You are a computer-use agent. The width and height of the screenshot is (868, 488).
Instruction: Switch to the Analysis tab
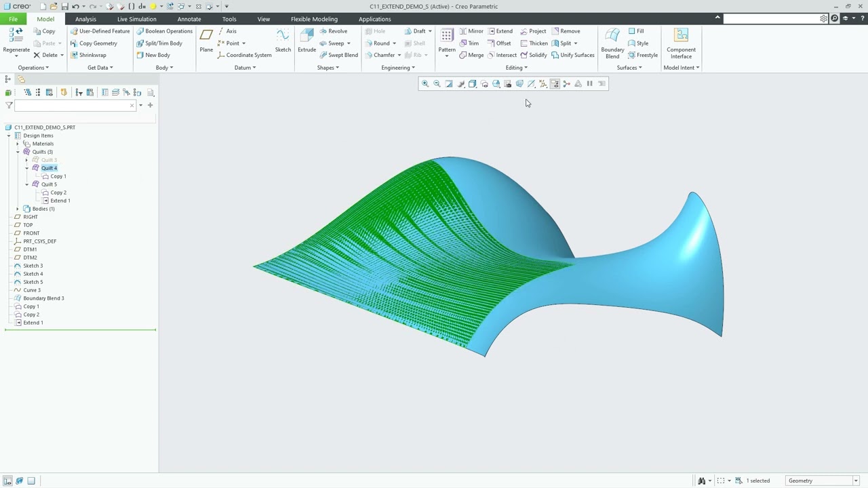tap(85, 19)
